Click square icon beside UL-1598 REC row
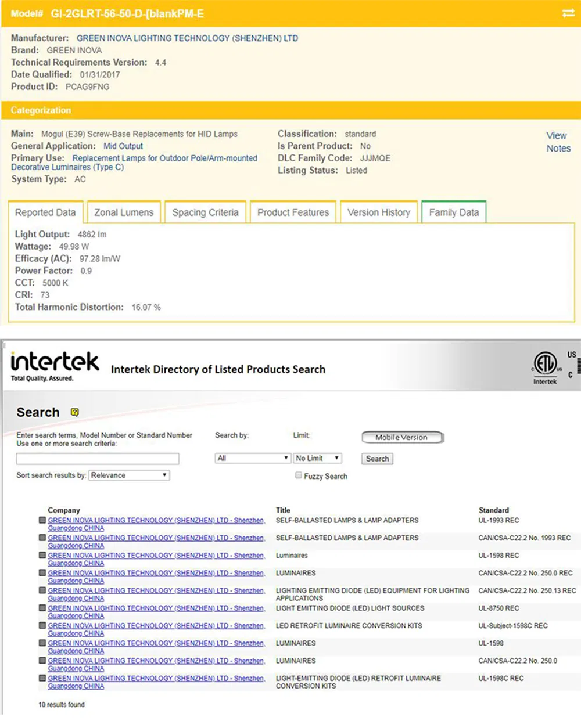 [42, 555]
